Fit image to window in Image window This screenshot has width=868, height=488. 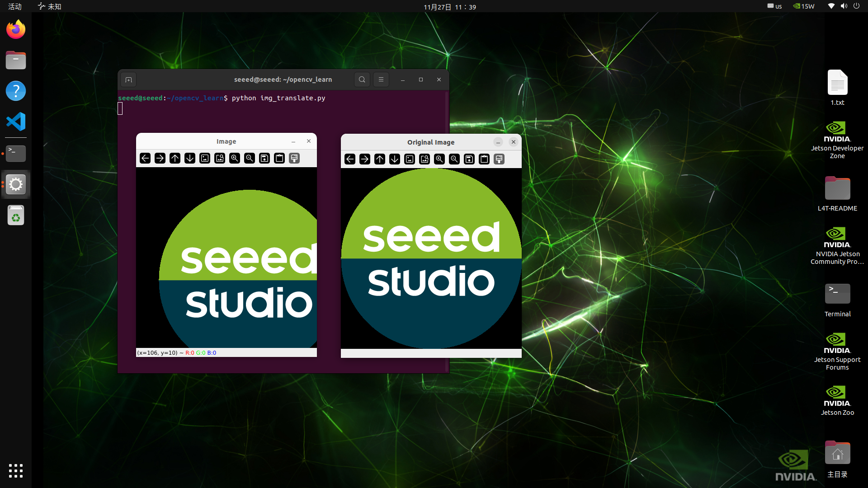pyautogui.click(x=220, y=158)
